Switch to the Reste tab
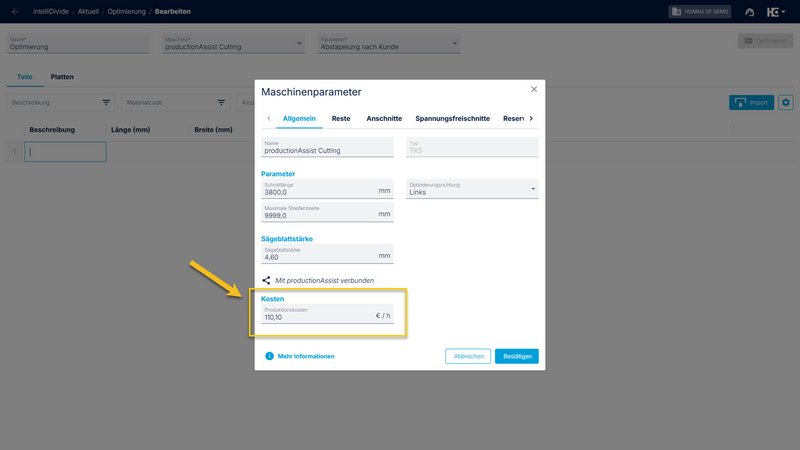The width and height of the screenshot is (800, 450). (341, 118)
